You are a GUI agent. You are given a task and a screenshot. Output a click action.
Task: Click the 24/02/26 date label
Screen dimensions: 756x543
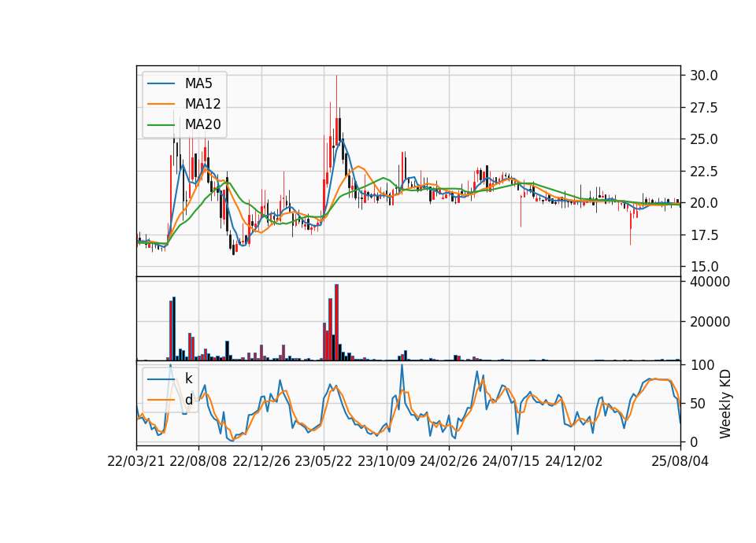click(x=448, y=461)
